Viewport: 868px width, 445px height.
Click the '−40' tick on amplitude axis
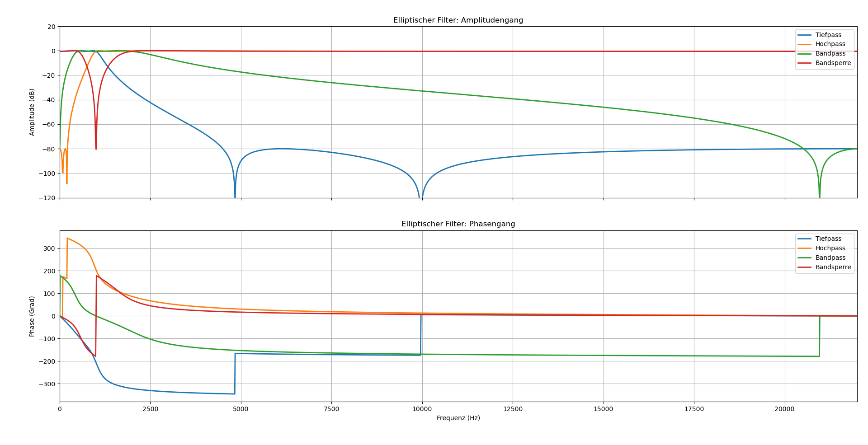click(49, 100)
